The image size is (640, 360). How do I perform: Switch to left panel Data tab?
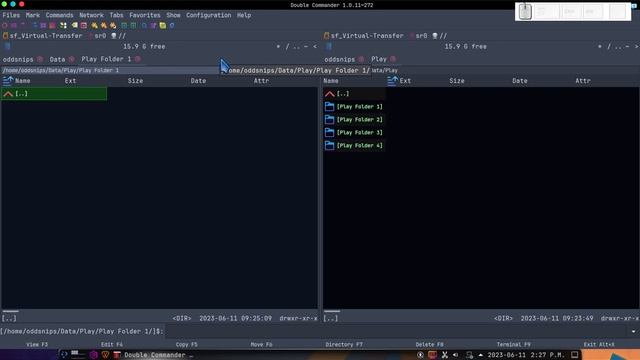coord(57,59)
